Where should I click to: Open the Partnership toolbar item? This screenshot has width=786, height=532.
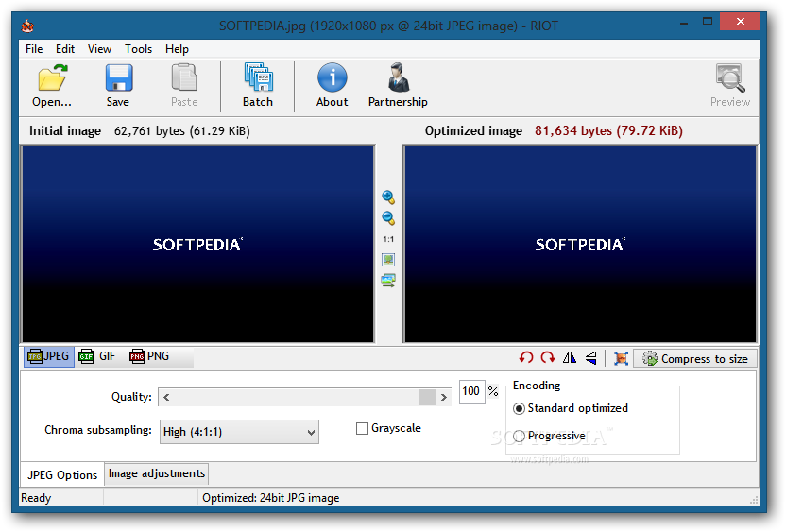pos(398,85)
